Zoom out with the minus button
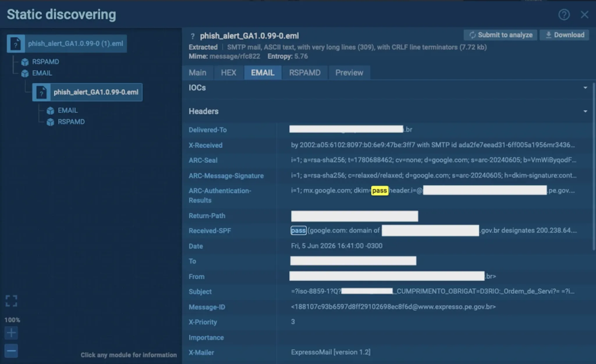This screenshot has width=596, height=364. pyautogui.click(x=11, y=351)
